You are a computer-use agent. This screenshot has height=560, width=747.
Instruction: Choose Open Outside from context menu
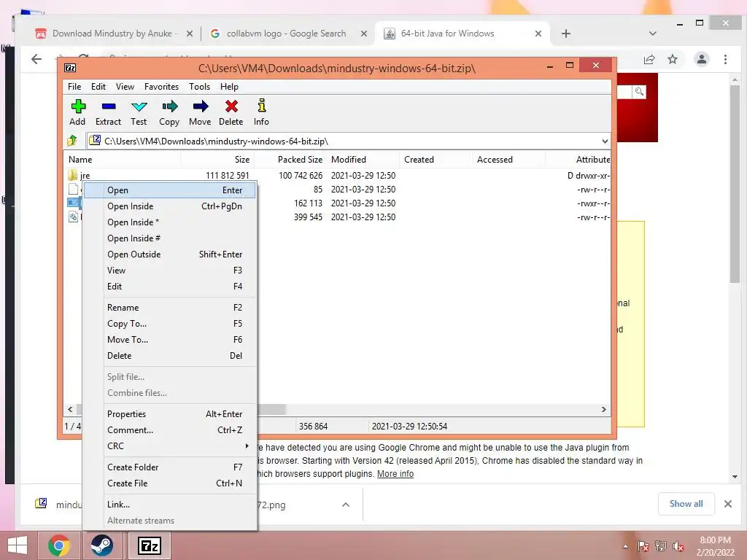(170, 254)
